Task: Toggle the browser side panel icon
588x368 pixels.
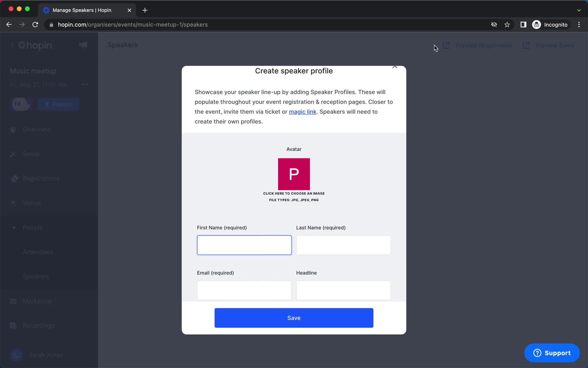Action: [523, 25]
